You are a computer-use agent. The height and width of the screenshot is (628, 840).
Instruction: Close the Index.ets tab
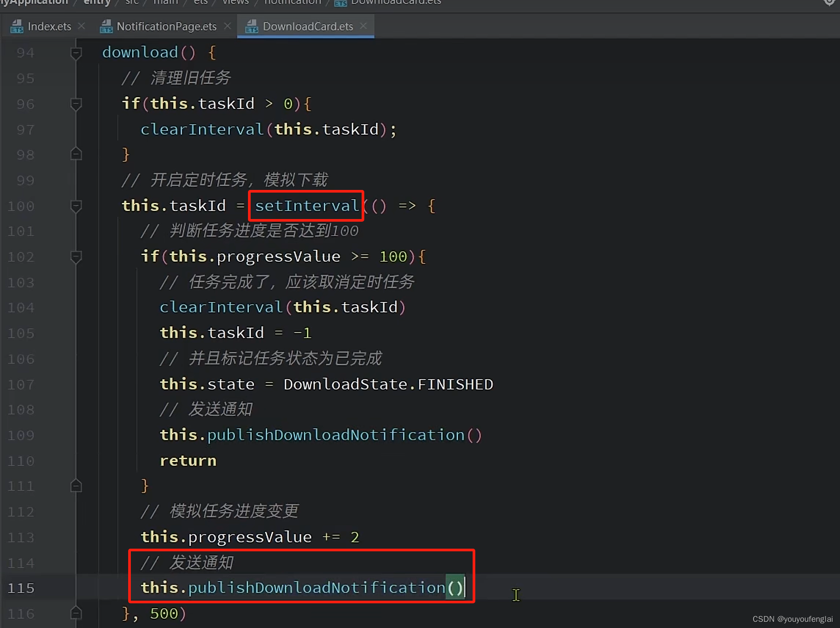click(x=81, y=26)
